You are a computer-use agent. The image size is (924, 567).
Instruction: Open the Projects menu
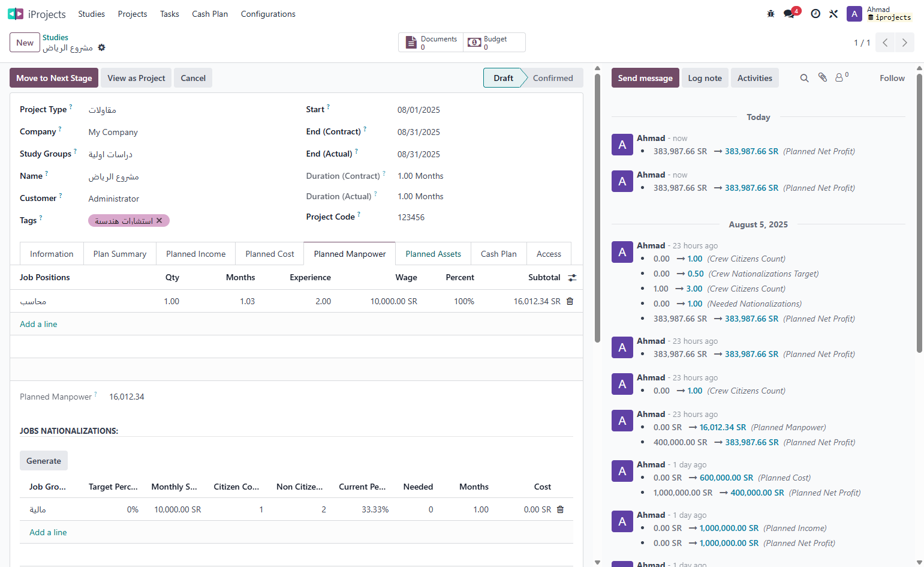click(133, 14)
